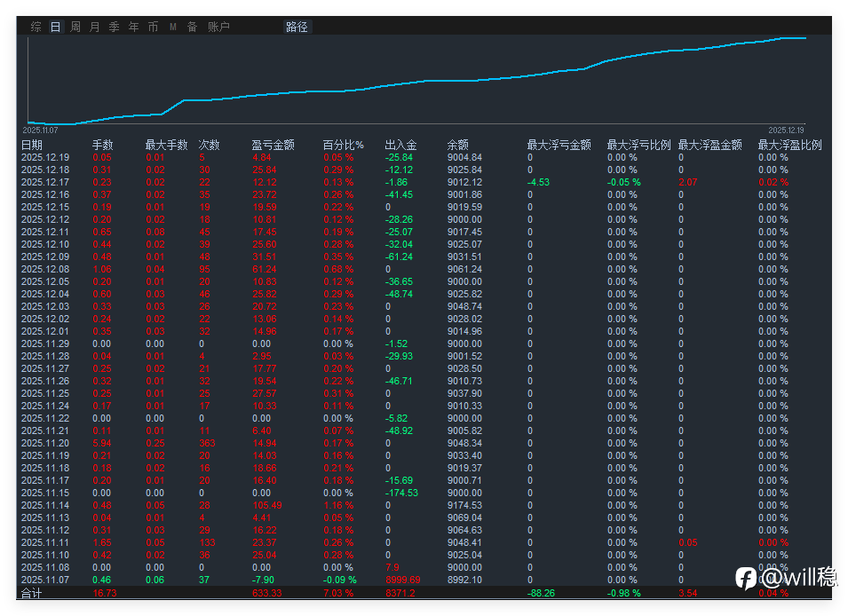
Task: Click the 95 trade count cell
Action: (204, 269)
